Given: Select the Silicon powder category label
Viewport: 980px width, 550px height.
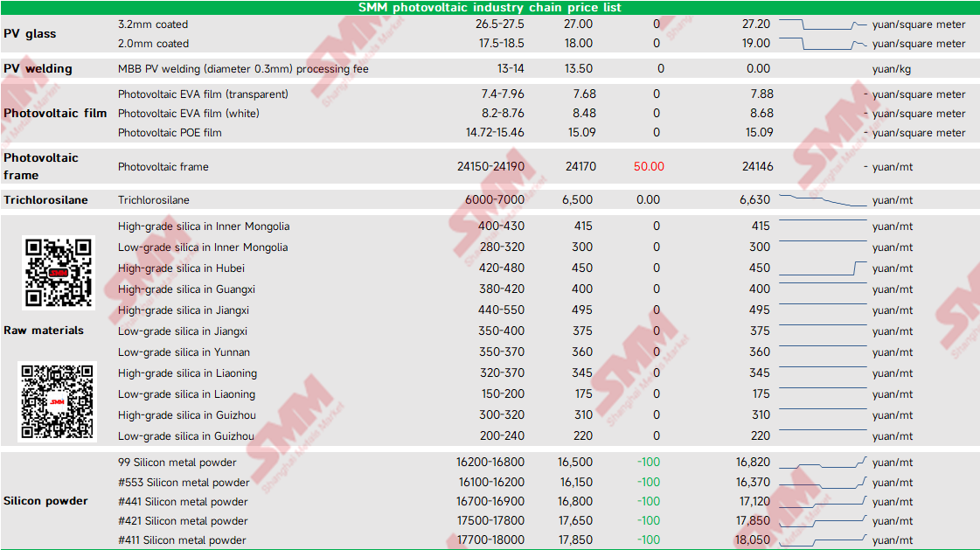Looking at the screenshot, I should click(45, 501).
